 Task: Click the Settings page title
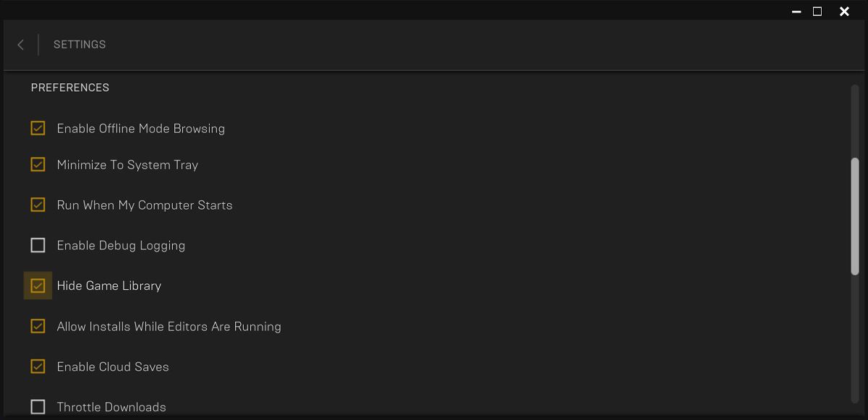tap(80, 45)
